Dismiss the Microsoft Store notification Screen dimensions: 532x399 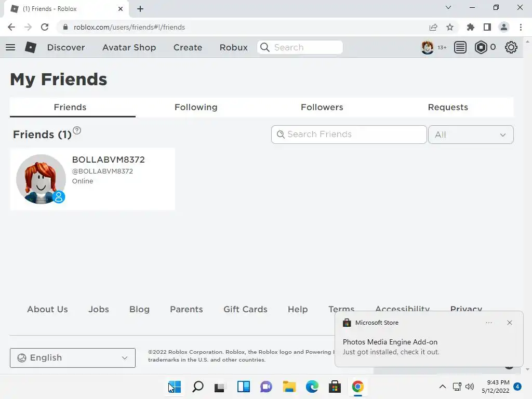point(510,323)
